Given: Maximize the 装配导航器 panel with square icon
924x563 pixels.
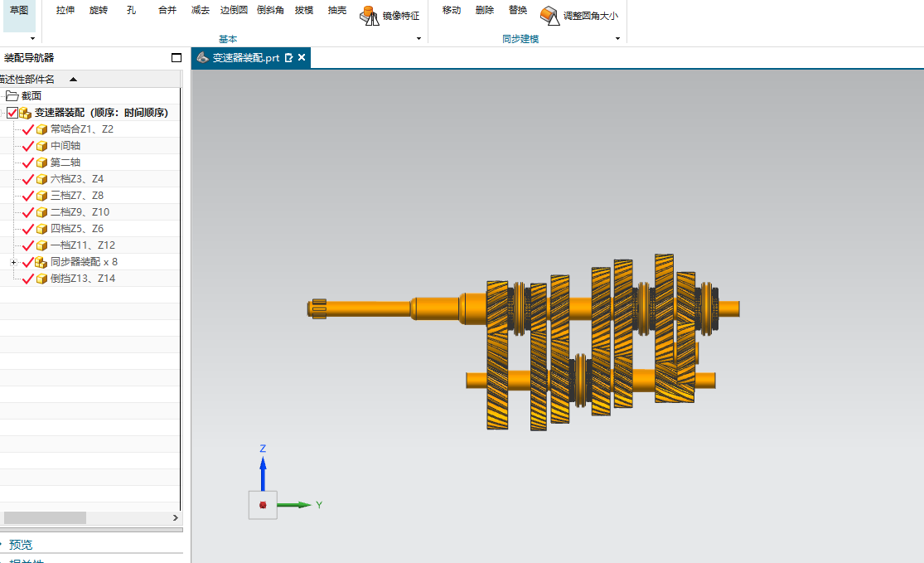Looking at the screenshot, I should [177, 58].
